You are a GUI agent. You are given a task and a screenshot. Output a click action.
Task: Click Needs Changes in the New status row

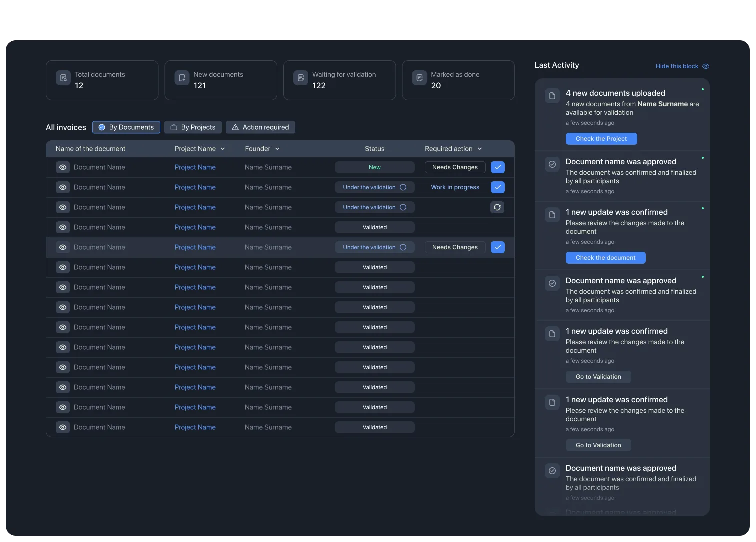[x=455, y=167]
